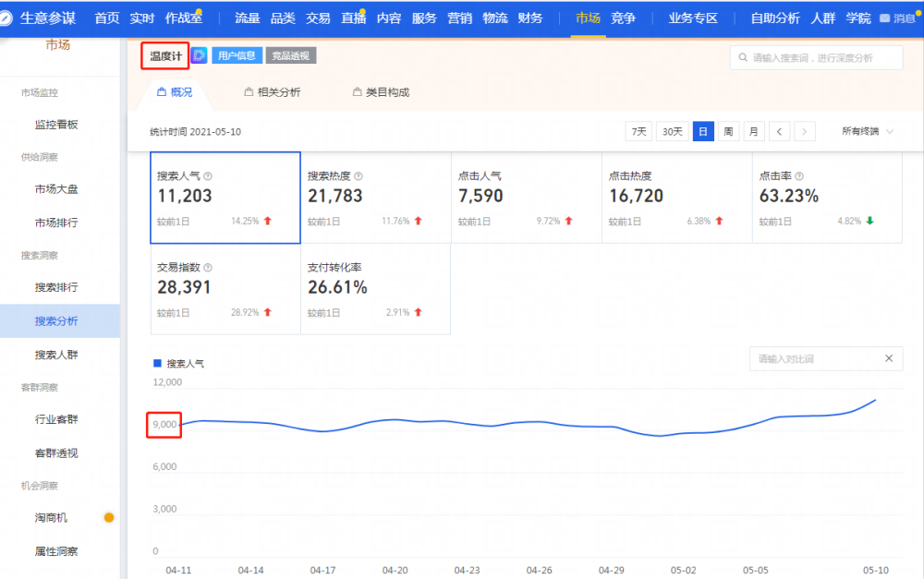Expand the 所有终端 dropdown
This screenshot has height=579, width=924.
[867, 131]
